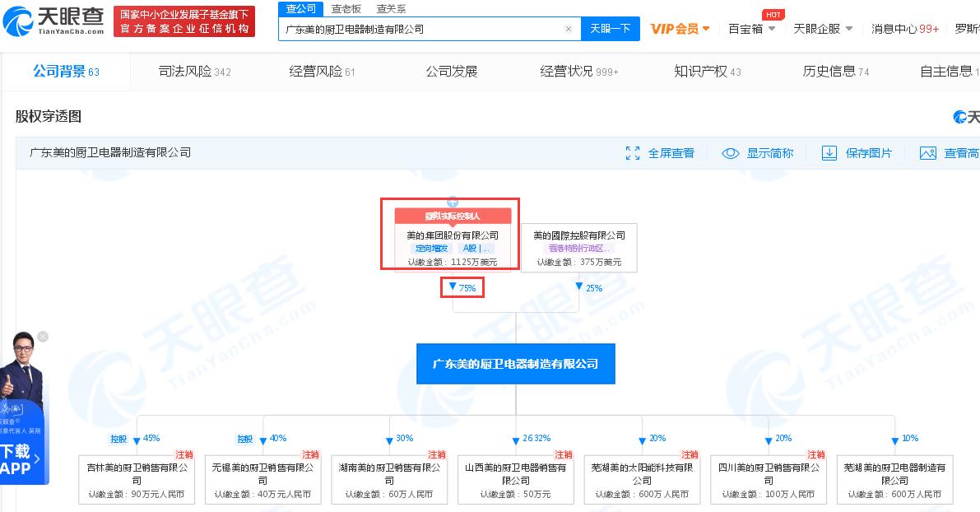Click the 四川美的厨卫销售有限公司 subsidiary node

769,480
